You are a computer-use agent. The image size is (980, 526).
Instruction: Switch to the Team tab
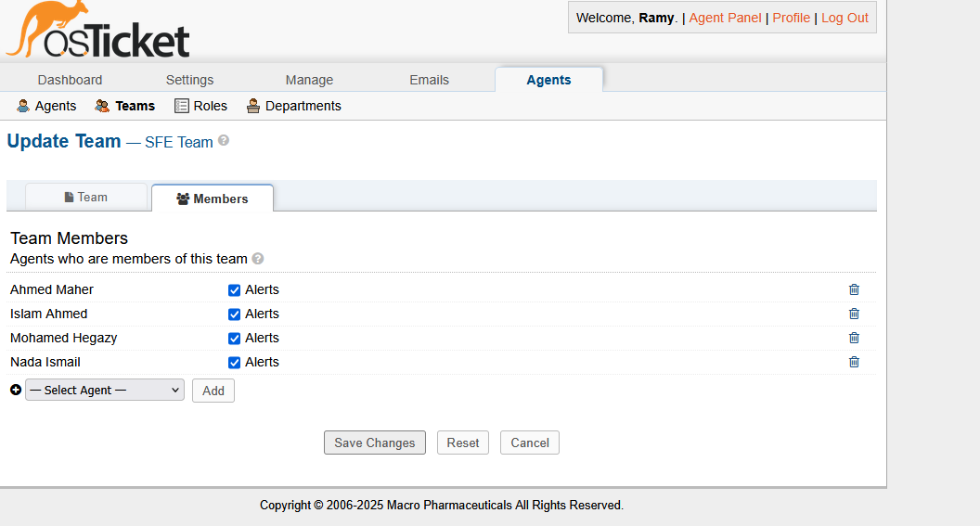click(x=86, y=198)
